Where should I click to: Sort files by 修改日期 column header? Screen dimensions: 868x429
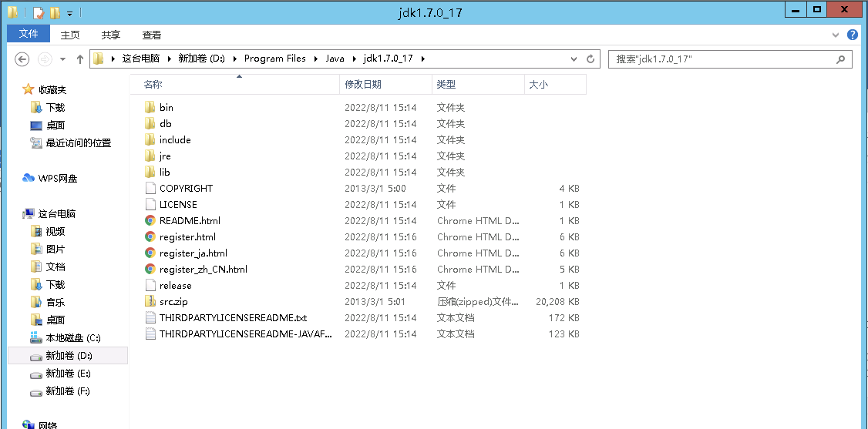(363, 85)
